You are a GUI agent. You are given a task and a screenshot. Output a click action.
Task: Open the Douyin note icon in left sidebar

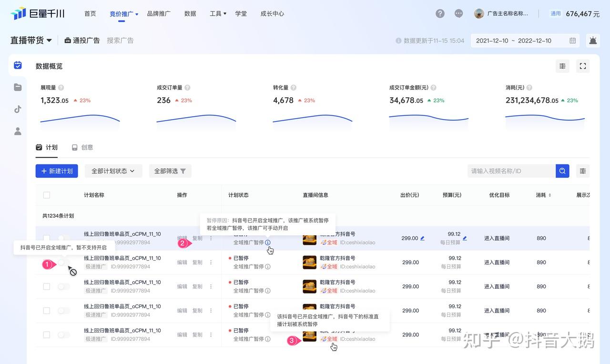(18, 109)
